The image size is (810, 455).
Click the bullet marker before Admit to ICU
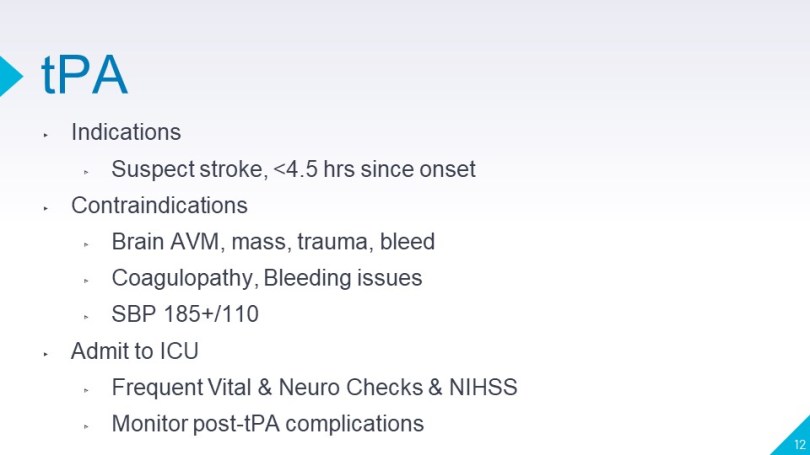pyautogui.click(x=45, y=353)
